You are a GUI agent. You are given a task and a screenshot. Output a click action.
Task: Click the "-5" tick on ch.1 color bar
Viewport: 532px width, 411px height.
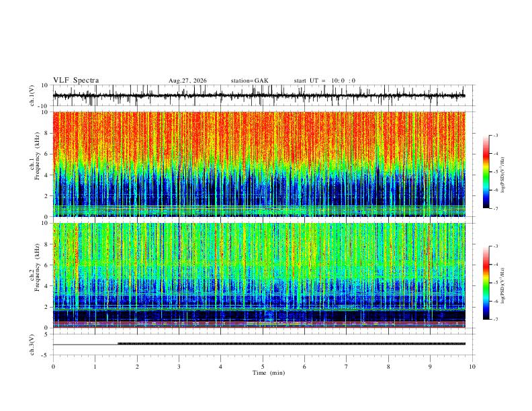(x=495, y=172)
